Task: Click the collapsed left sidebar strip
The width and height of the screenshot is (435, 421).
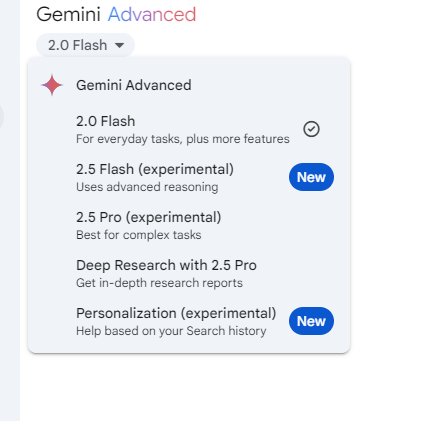Action: tap(10, 210)
